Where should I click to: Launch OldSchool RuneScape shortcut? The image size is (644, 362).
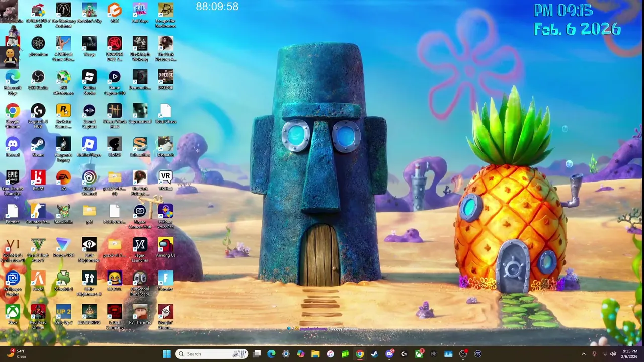140,284
